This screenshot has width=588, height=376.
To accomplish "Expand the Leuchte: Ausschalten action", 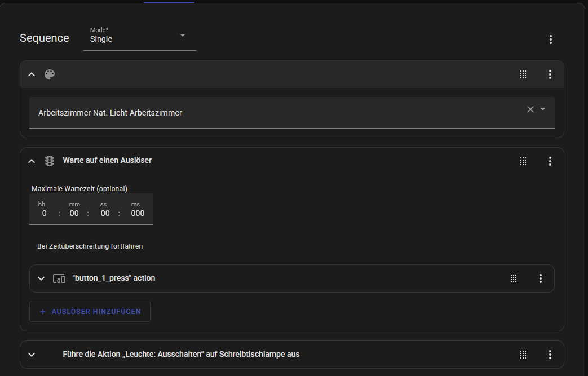I will click(32, 355).
